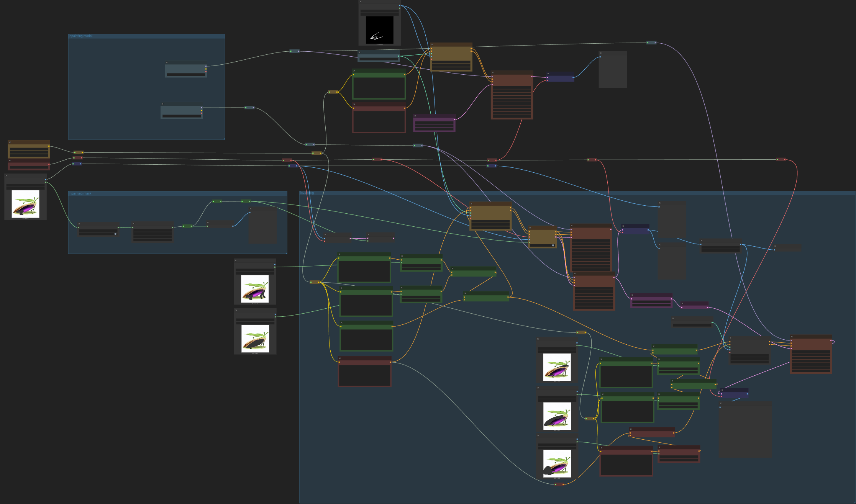Image resolution: width=856 pixels, height=504 pixels.
Task: Collapse the far-left image loader node via its dot
Action: click(x=7, y=176)
